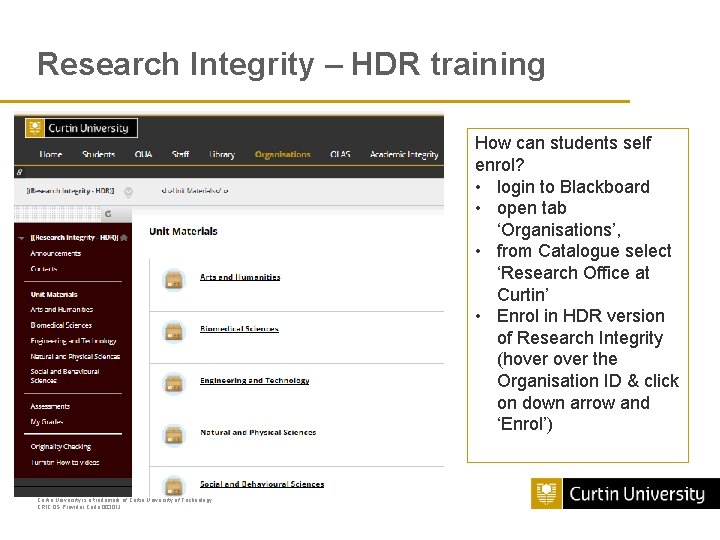
Task: Click the Curtin University logo at slide bottom
Action: pos(625,493)
